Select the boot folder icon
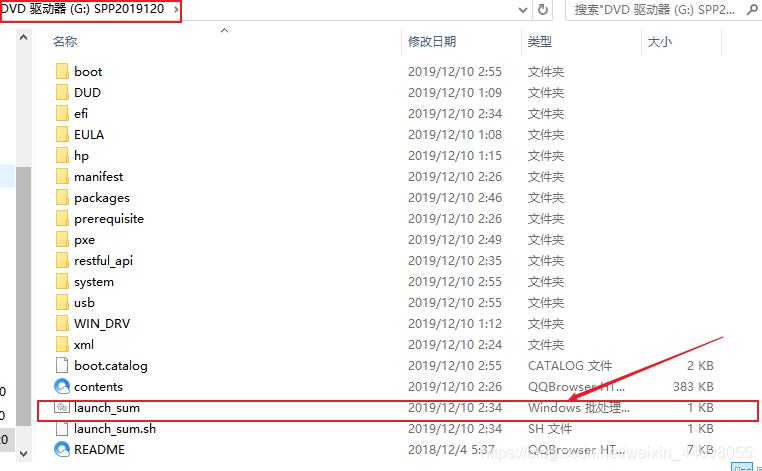Image resolution: width=762 pixels, height=471 pixels. [x=62, y=71]
